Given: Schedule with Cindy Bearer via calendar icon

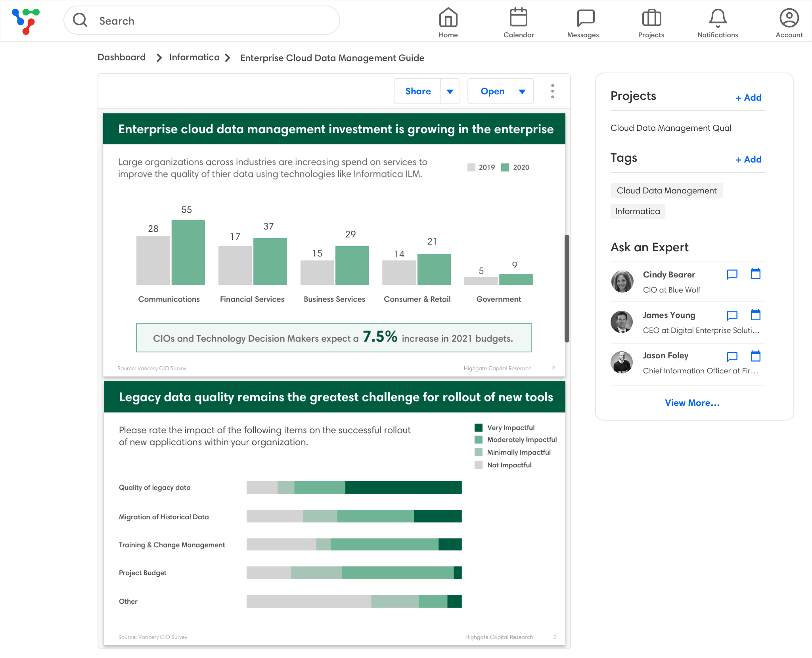Looking at the screenshot, I should pos(756,274).
